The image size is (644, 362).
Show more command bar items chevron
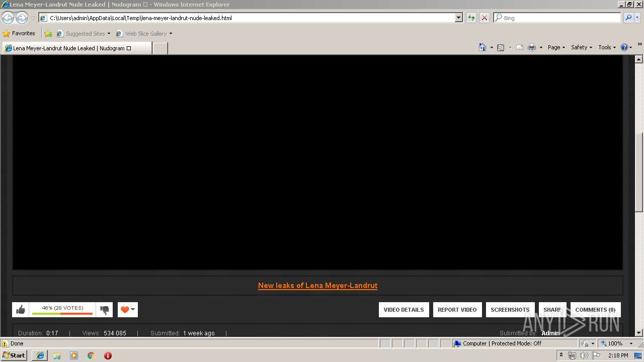(x=640, y=44)
